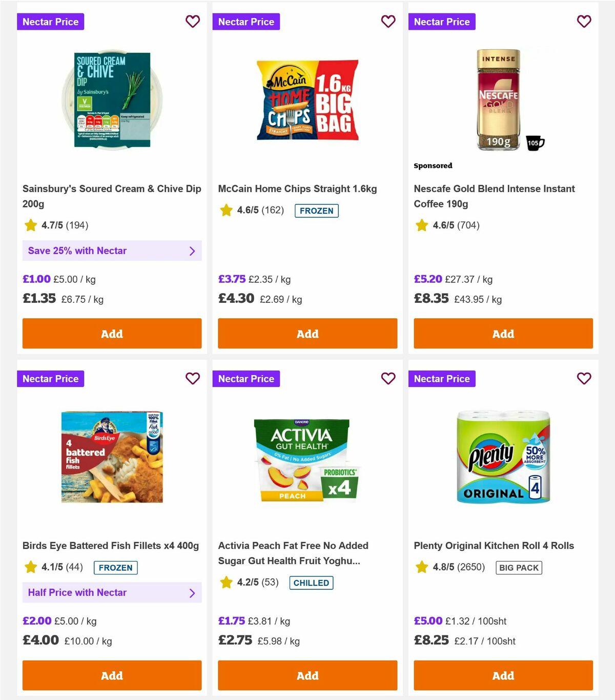The height and width of the screenshot is (700, 615).
Task: Click the (2650) review count for Plenty
Action: (471, 567)
